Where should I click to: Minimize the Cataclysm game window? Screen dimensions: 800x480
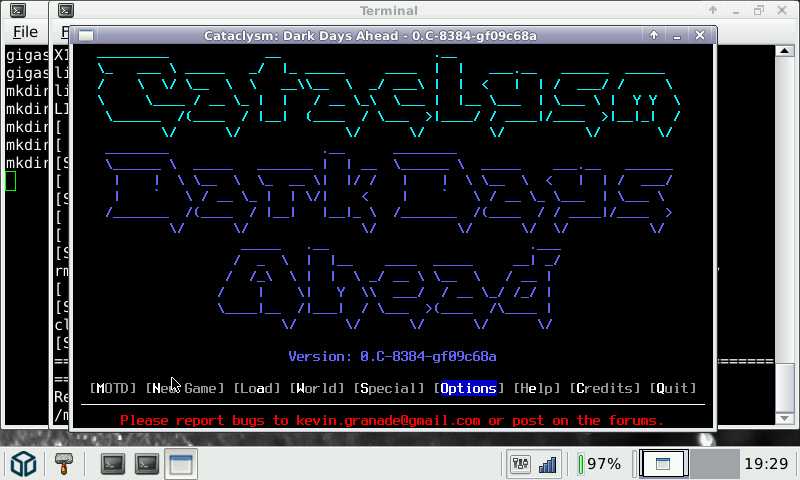click(x=677, y=36)
